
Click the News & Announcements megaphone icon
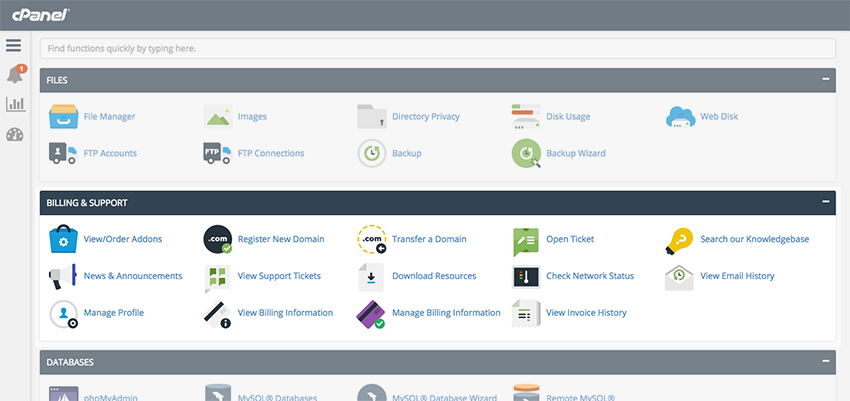pyautogui.click(x=62, y=276)
